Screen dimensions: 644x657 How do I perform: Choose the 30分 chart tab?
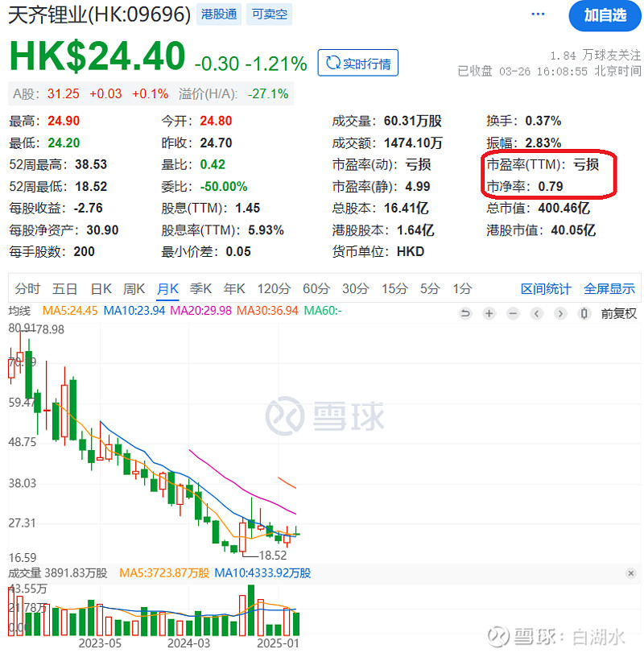(355, 289)
